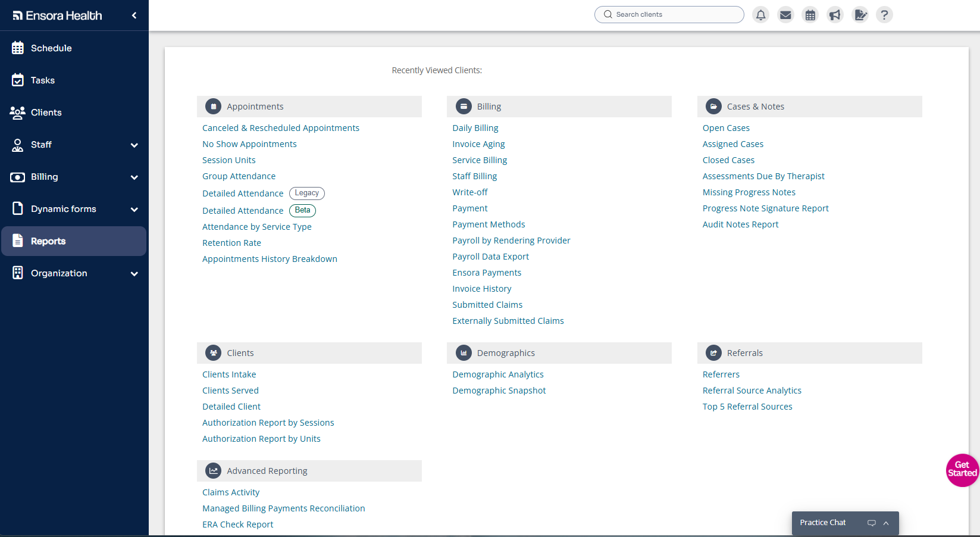Open Detailed Attendance Beta report
This screenshot has width=980, height=537.
[x=243, y=211]
